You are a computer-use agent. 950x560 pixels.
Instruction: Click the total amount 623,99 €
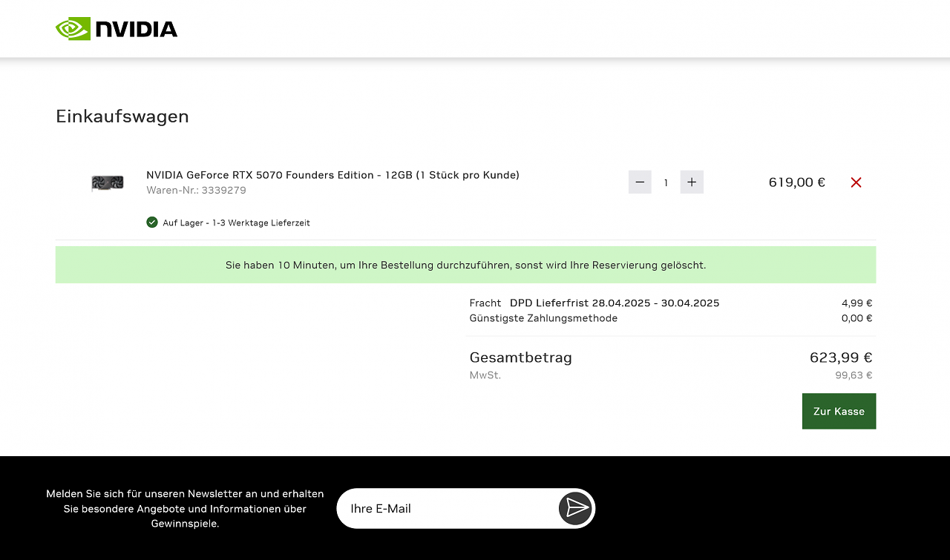(x=841, y=358)
